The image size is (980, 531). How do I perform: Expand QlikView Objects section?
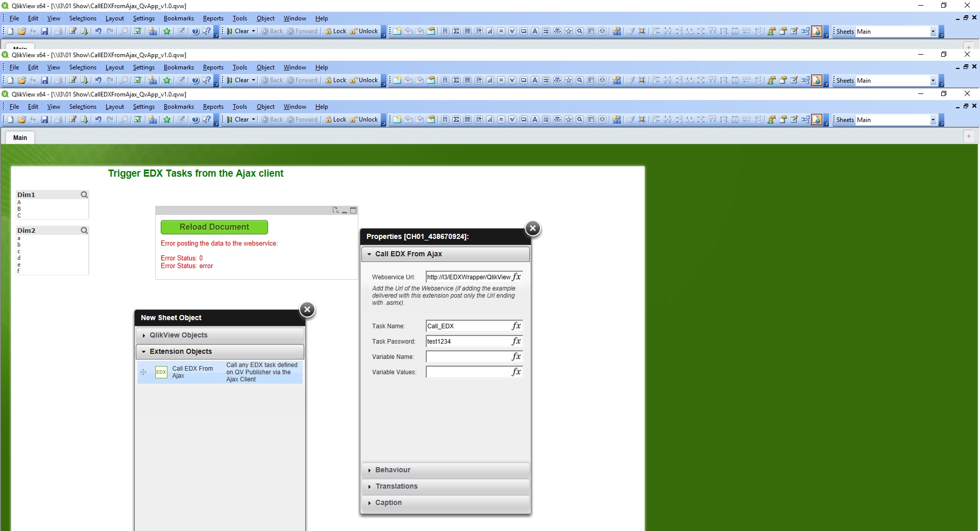point(220,335)
